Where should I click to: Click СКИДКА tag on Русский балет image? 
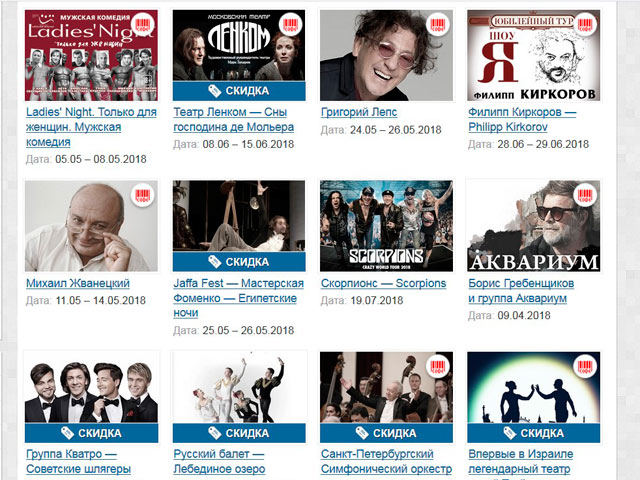click(x=239, y=433)
